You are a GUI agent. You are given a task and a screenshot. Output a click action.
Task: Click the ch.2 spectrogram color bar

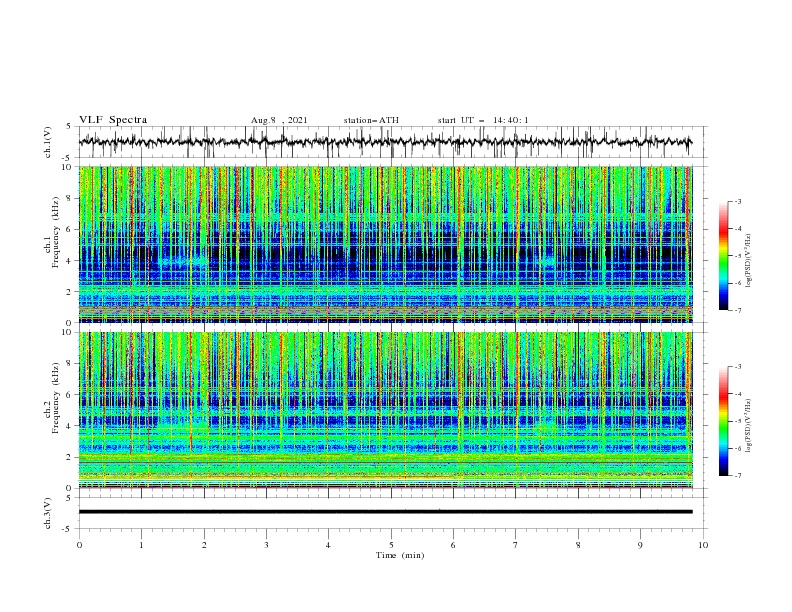pos(723,421)
